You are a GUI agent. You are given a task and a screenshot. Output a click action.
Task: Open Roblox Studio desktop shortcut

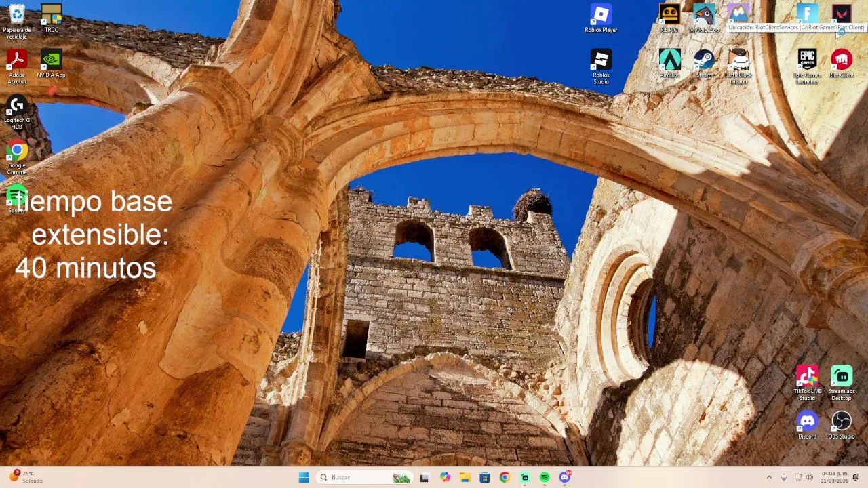601,67
